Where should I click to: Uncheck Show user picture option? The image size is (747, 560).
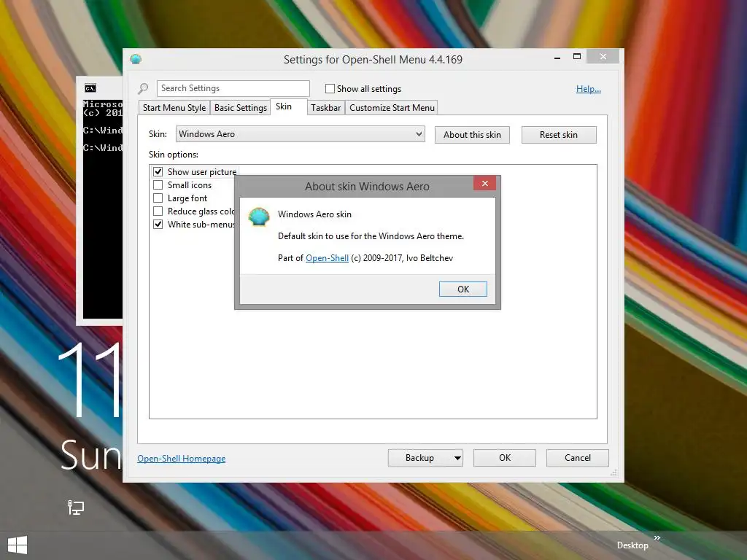158,172
